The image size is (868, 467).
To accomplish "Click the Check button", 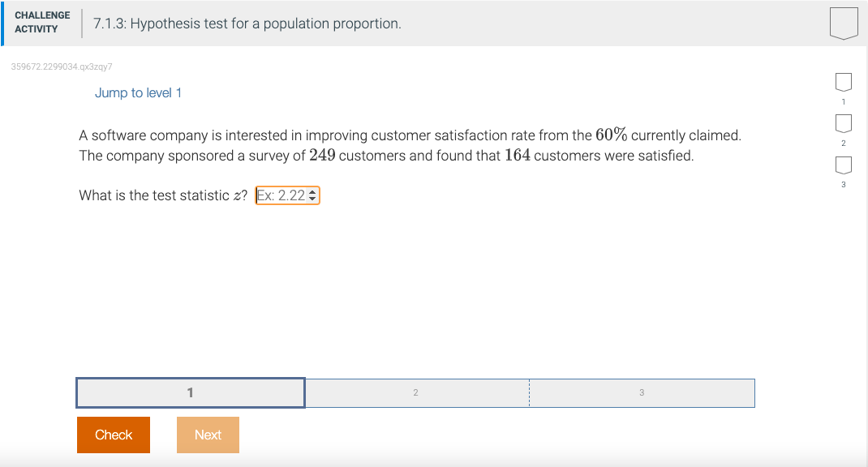I will [113, 435].
